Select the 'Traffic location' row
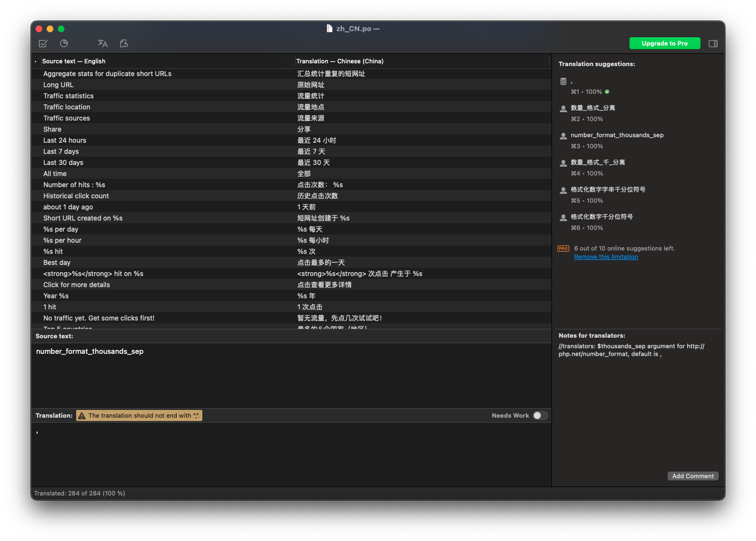The width and height of the screenshot is (756, 541). (291, 107)
